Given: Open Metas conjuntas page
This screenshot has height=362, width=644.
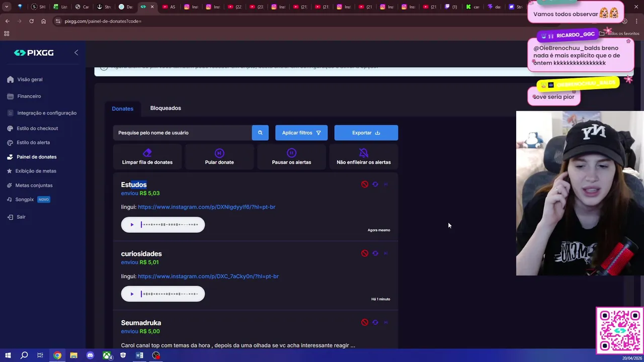Looking at the screenshot, I should pyautogui.click(x=34, y=186).
